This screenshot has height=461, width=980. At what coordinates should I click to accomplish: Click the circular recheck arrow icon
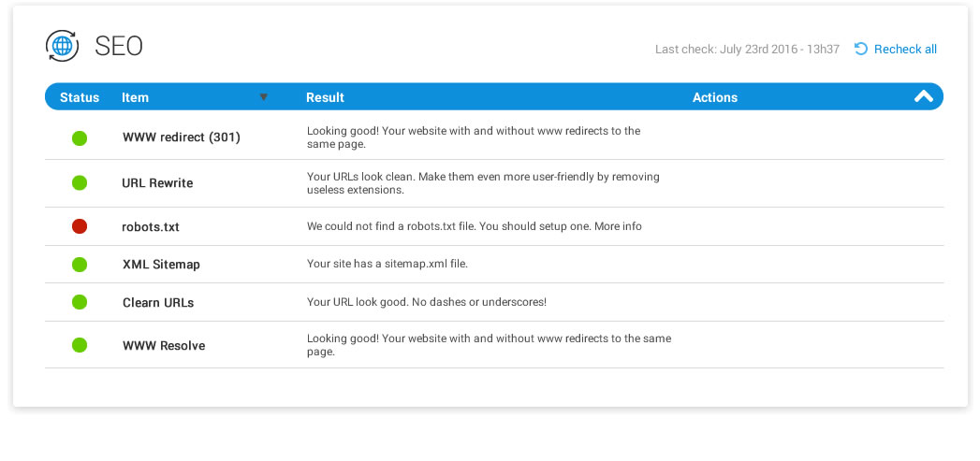click(860, 49)
